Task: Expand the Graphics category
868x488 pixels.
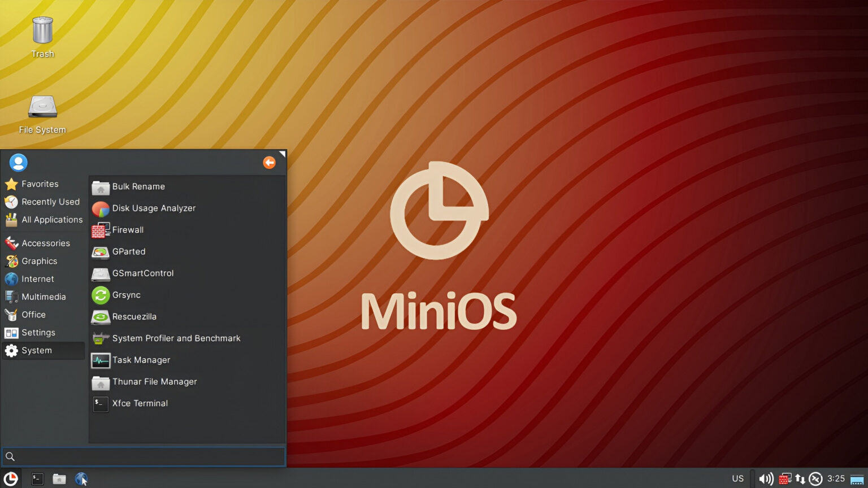Action: (x=39, y=261)
